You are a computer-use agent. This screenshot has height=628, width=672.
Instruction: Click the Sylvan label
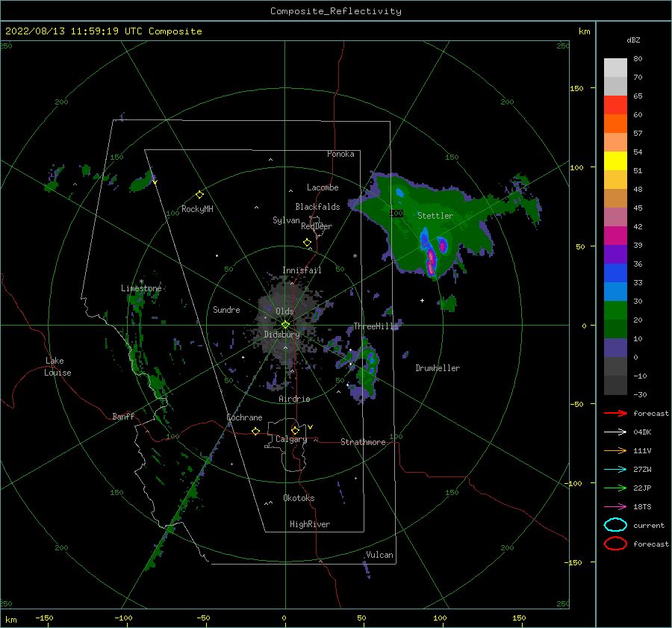click(x=286, y=220)
